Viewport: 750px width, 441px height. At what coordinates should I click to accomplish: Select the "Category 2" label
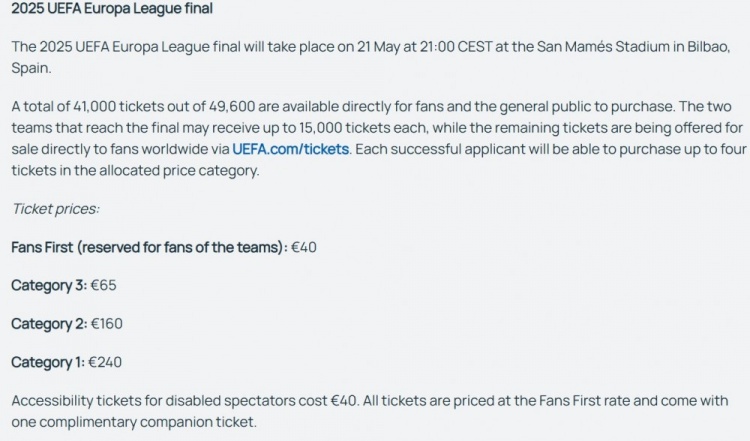[x=48, y=323]
